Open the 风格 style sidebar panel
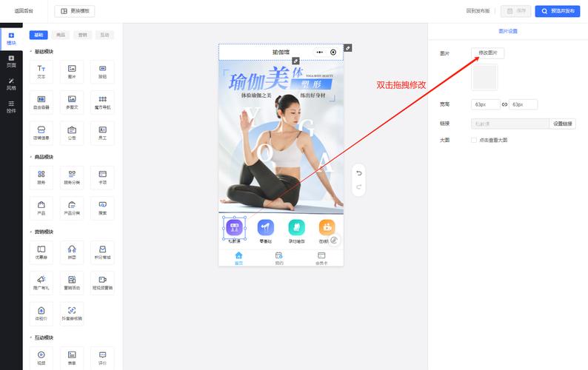This screenshot has height=370, width=588. [11, 84]
